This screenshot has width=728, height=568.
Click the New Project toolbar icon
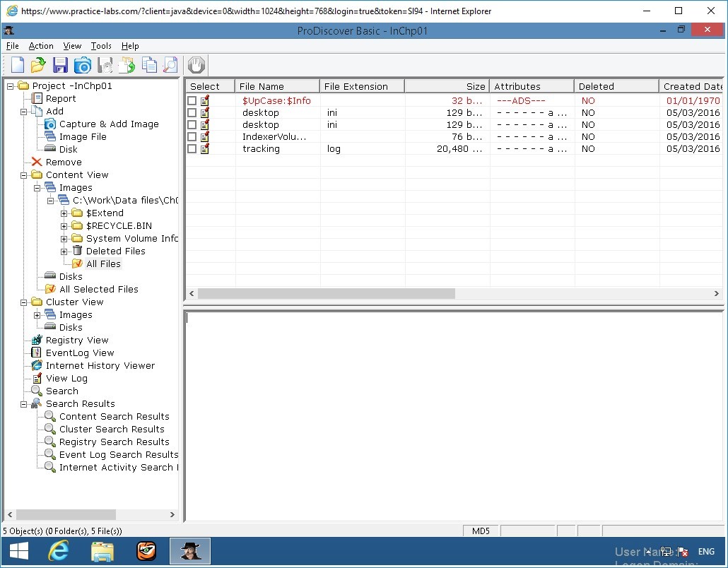(17, 65)
